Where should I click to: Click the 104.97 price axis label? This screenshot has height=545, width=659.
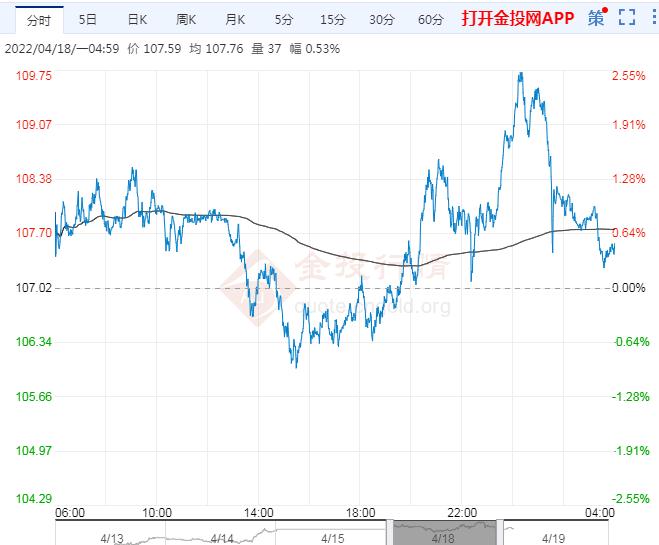coord(34,451)
